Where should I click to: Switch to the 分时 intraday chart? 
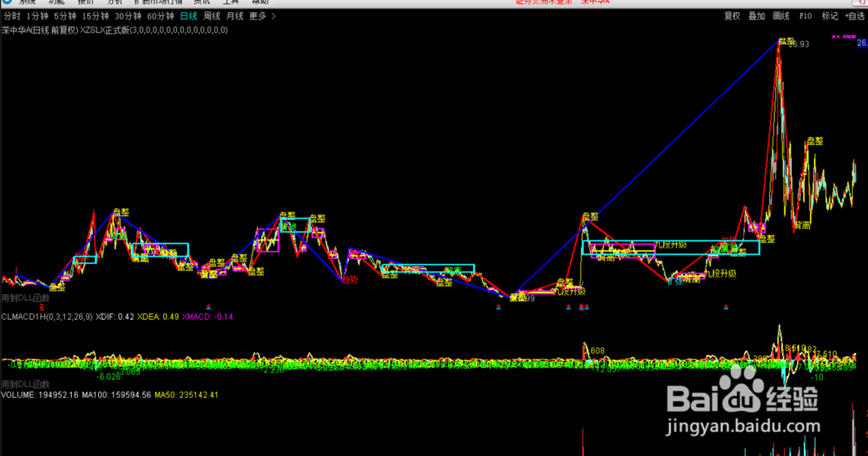coord(11,16)
